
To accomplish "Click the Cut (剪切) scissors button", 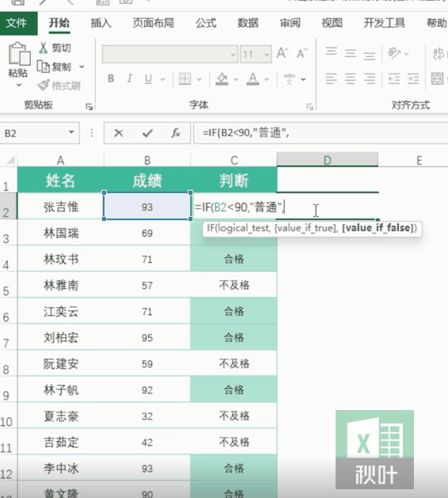I will coord(55,48).
